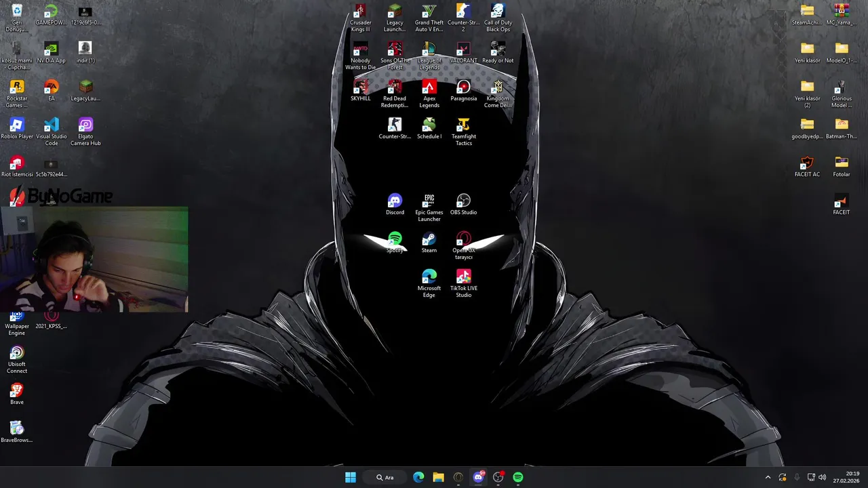Open the Discord desktop shortcut
Image resolution: width=868 pixels, height=488 pixels.
coord(395,205)
